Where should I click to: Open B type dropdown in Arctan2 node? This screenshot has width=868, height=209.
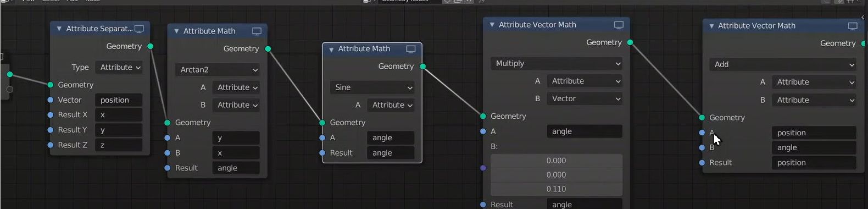point(236,105)
